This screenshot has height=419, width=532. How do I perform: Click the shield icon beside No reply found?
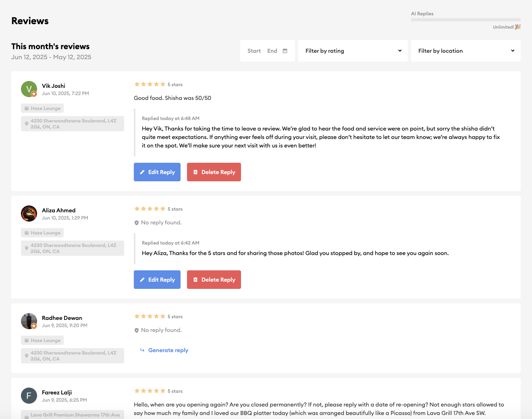136,222
